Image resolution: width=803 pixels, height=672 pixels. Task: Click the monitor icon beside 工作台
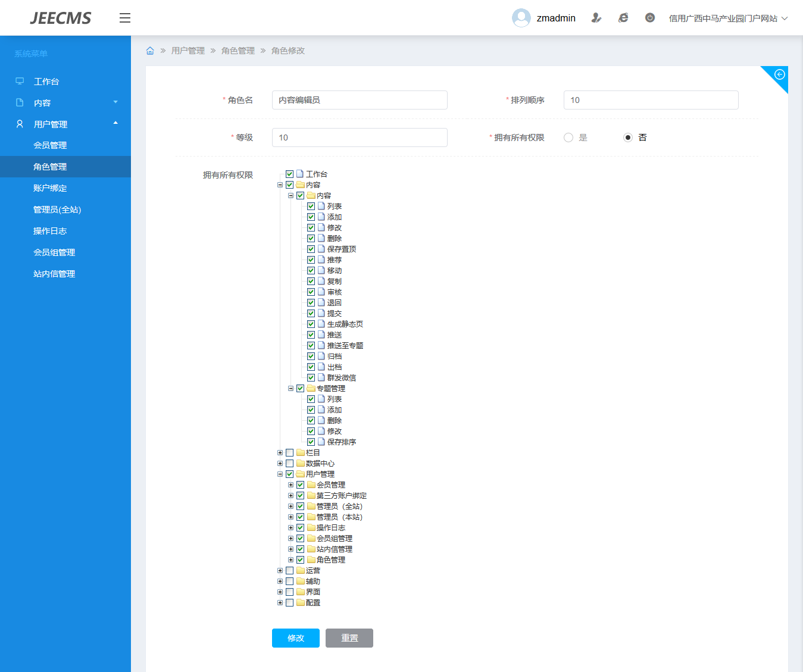click(20, 81)
